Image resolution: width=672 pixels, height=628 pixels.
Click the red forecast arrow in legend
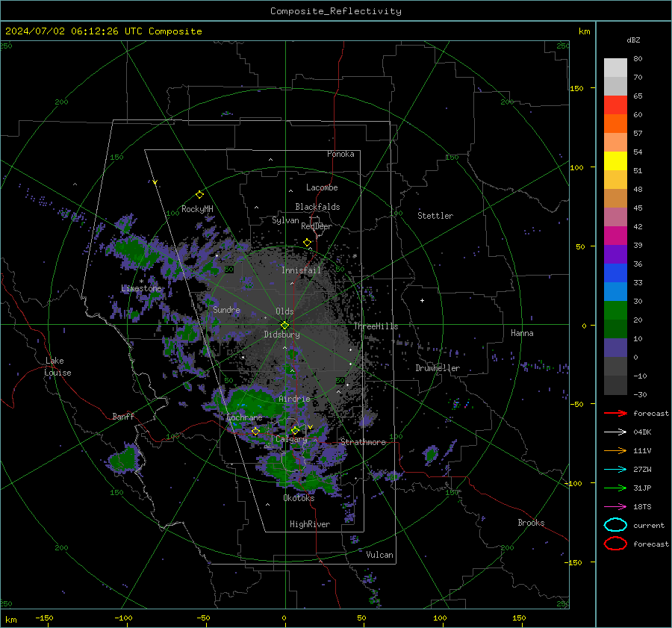[x=615, y=413]
